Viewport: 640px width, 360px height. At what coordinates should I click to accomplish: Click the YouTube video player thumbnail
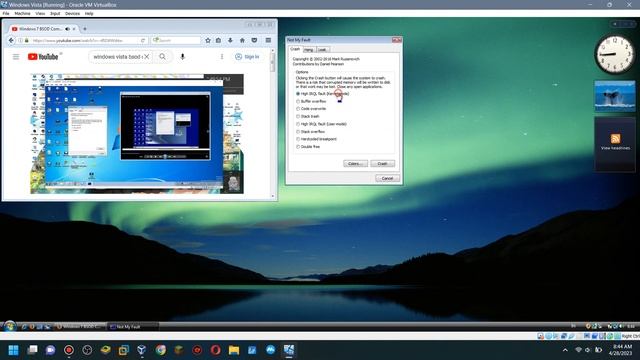pyautogui.click(x=137, y=133)
